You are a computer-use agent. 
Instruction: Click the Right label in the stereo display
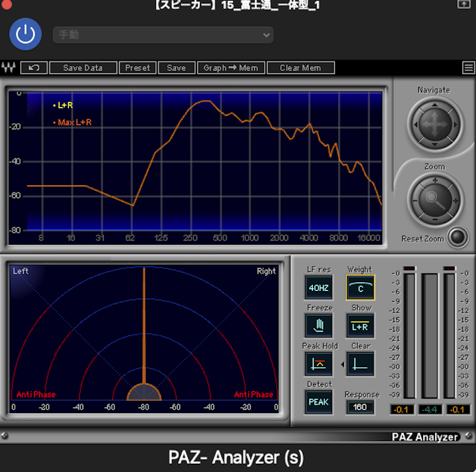tap(266, 271)
